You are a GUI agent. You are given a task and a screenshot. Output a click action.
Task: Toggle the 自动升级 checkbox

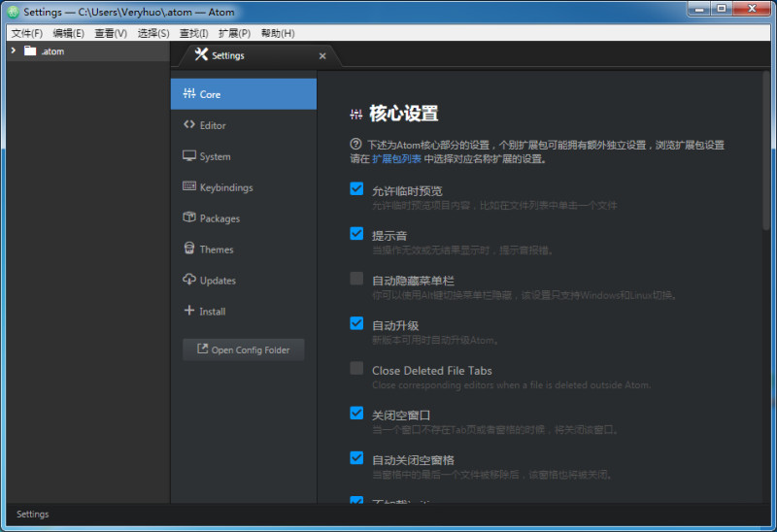pos(356,323)
